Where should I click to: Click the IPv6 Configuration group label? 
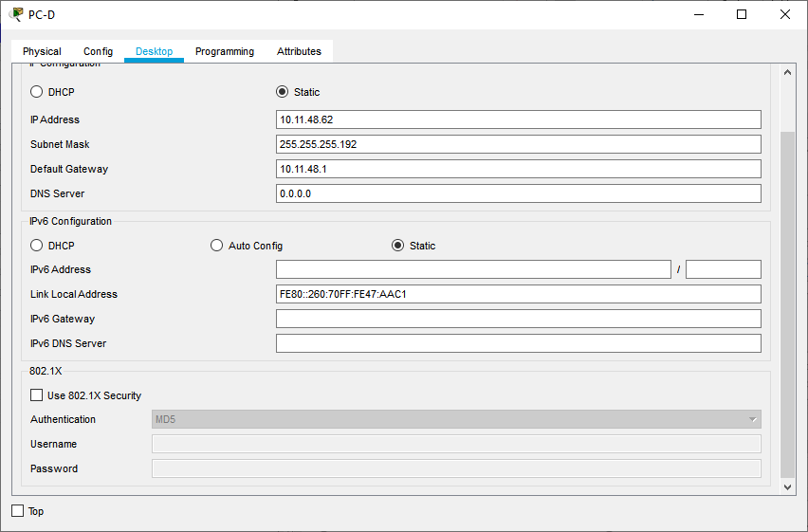click(x=70, y=221)
